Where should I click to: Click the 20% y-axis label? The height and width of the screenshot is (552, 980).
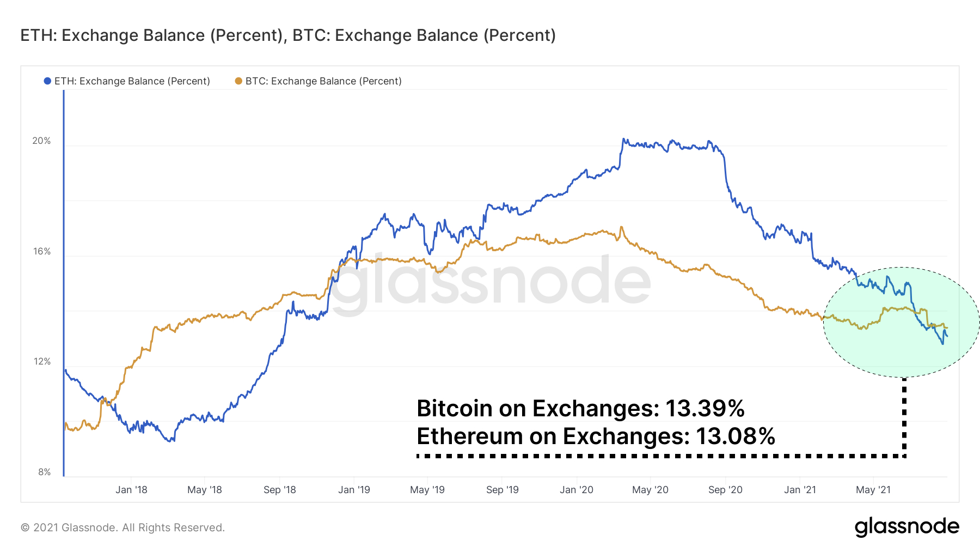pyautogui.click(x=41, y=141)
